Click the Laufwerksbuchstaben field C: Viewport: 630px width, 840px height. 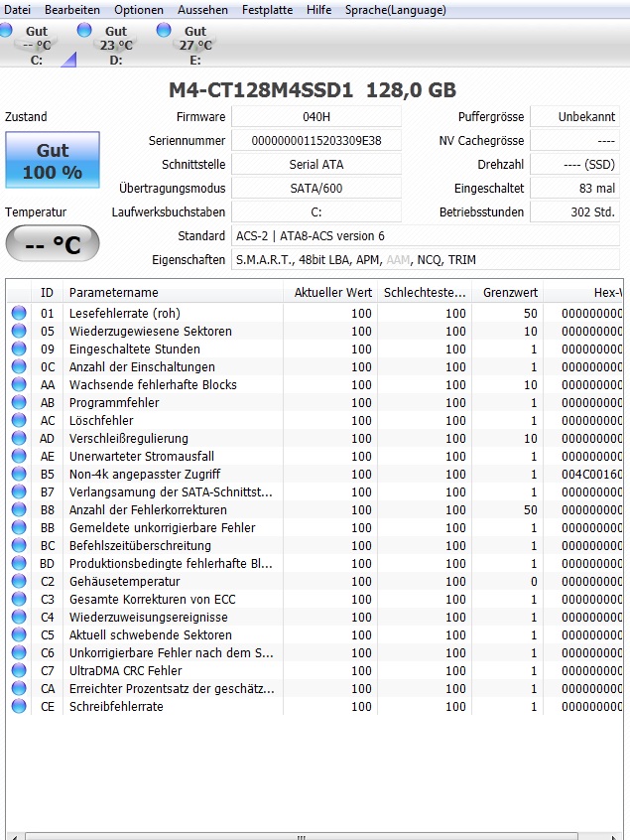pyautogui.click(x=316, y=212)
